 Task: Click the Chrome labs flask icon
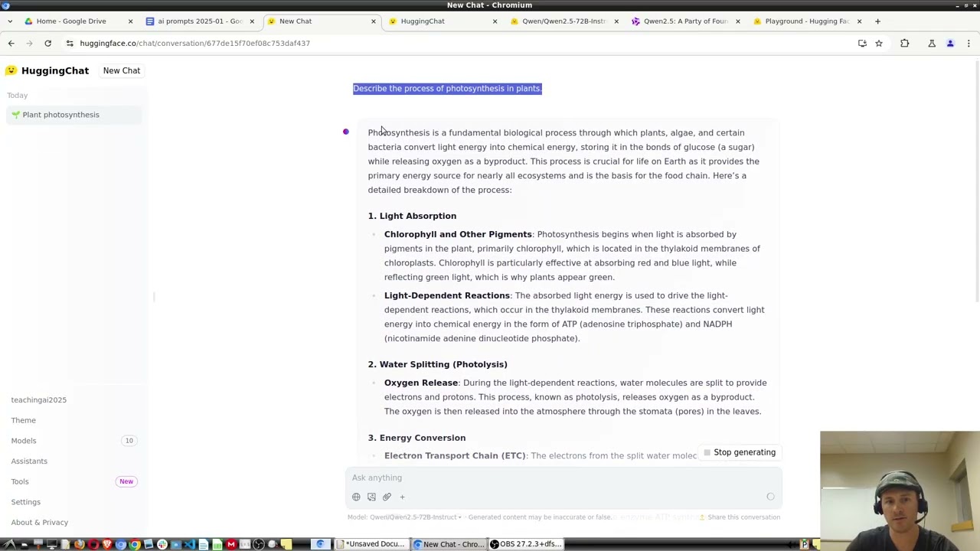pos(932,44)
